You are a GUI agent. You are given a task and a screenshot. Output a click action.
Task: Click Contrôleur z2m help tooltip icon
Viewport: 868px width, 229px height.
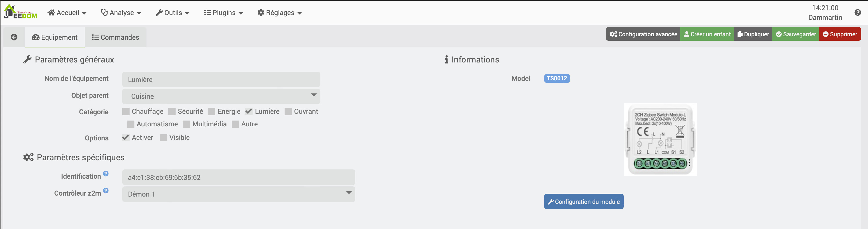click(106, 191)
